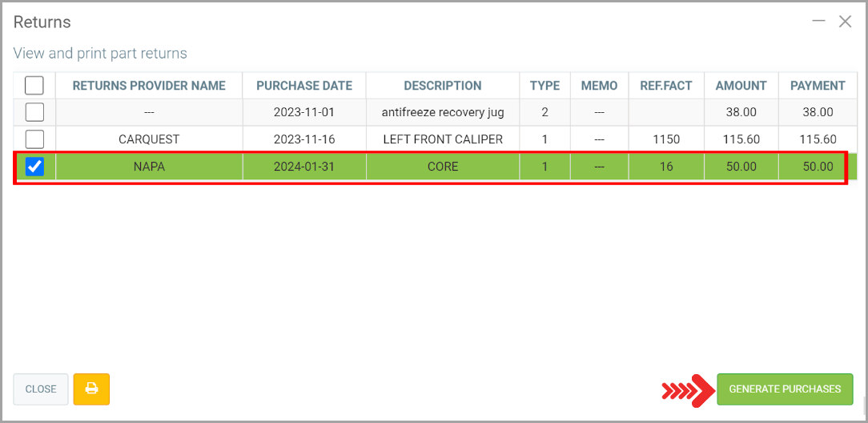Uncheck the NAPA row checkbox
This screenshot has width=868, height=423.
click(34, 167)
